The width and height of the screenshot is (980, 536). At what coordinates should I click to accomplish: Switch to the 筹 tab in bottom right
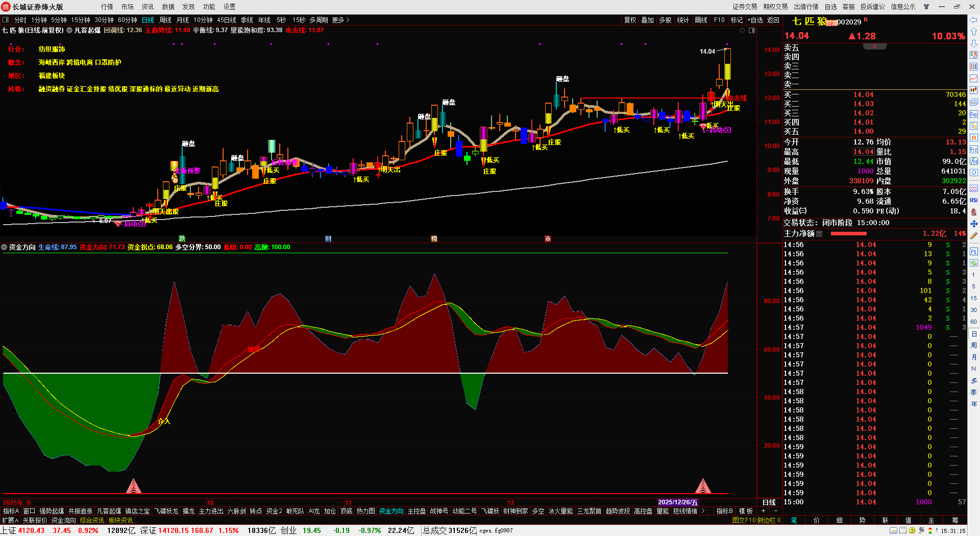tap(955, 520)
